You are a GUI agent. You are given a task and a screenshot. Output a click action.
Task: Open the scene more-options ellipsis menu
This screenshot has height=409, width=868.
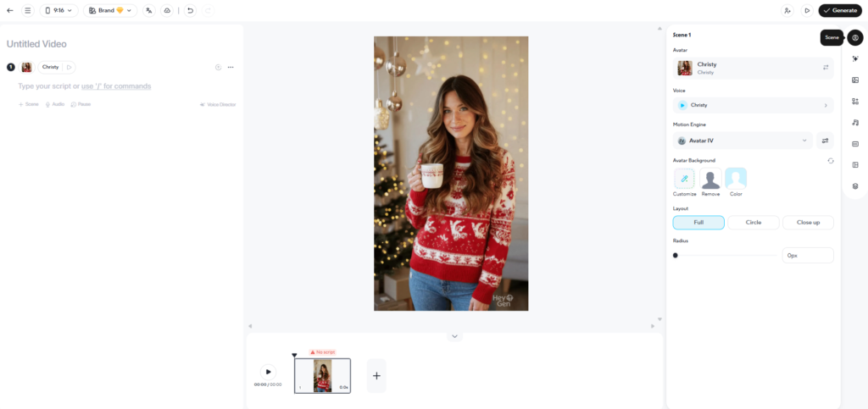coord(231,68)
